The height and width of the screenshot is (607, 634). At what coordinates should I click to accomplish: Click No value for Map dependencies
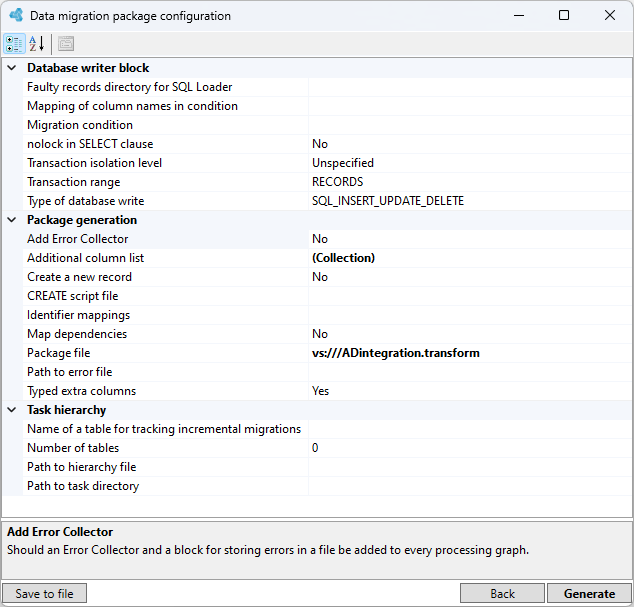[470, 334]
